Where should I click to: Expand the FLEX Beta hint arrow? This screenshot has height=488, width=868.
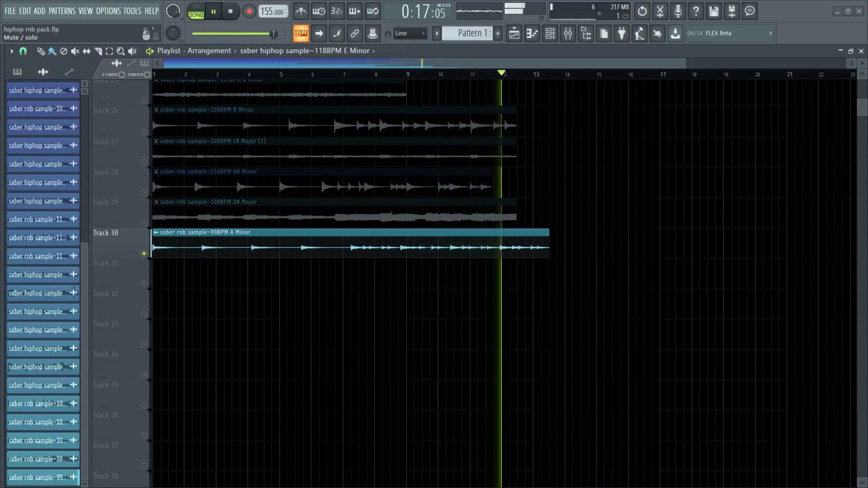pos(770,33)
